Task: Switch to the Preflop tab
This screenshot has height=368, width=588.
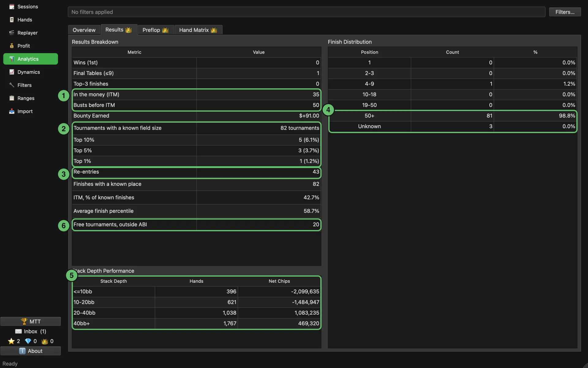Action: coord(156,30)
